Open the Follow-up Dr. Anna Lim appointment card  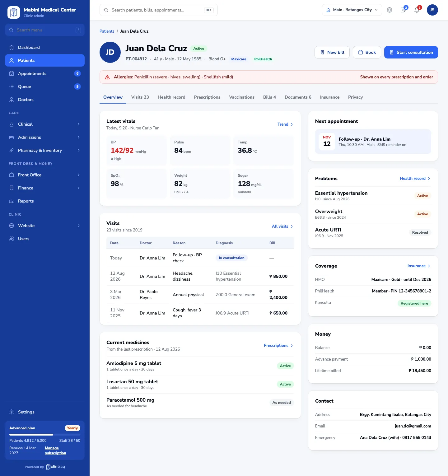(x=373, y=142)
